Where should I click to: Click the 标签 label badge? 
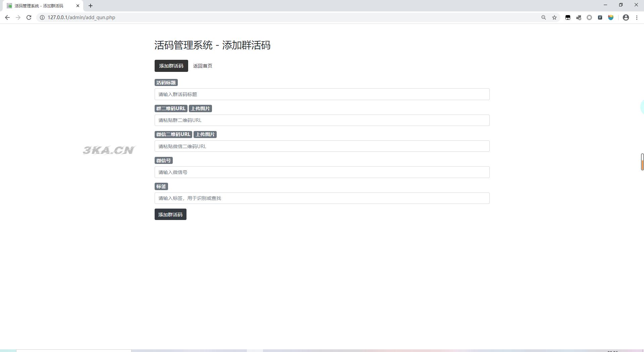161,186
